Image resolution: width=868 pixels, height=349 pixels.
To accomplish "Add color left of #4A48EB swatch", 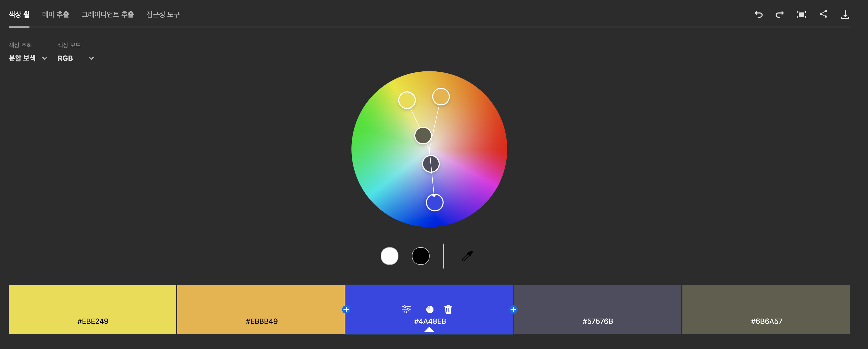I will tap(346, 310).
